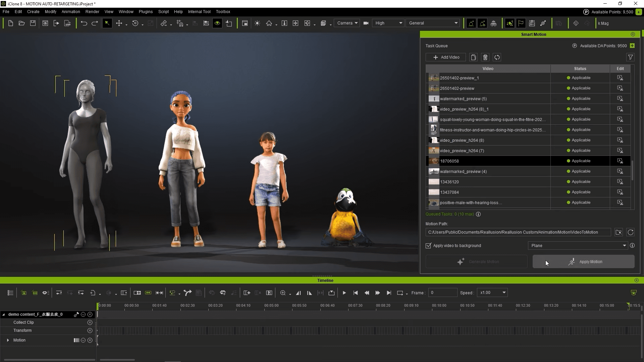Viewport: 644px width, 362px height.
Task: Enable the Apply video to background checkbox
Action: click(428, 246)
